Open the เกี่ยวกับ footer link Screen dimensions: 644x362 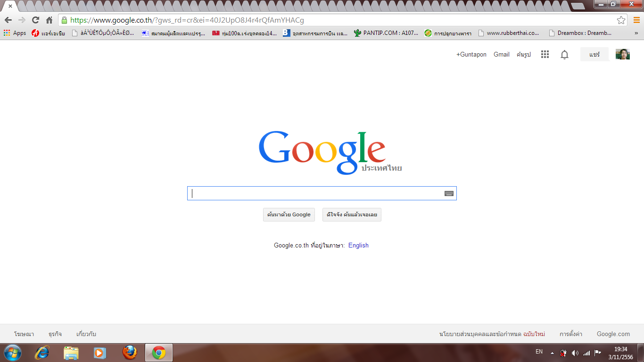[x=86, y=334]
